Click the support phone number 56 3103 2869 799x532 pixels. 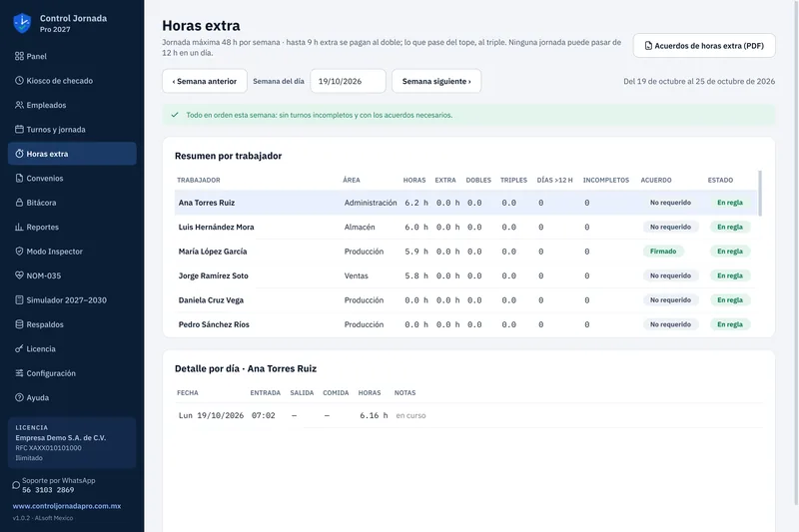(48, 490)
